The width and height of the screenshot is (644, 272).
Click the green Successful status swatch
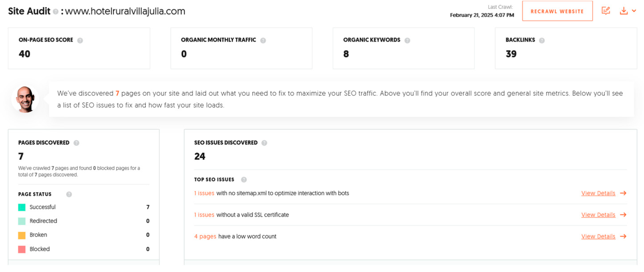(x=22, y=207)
